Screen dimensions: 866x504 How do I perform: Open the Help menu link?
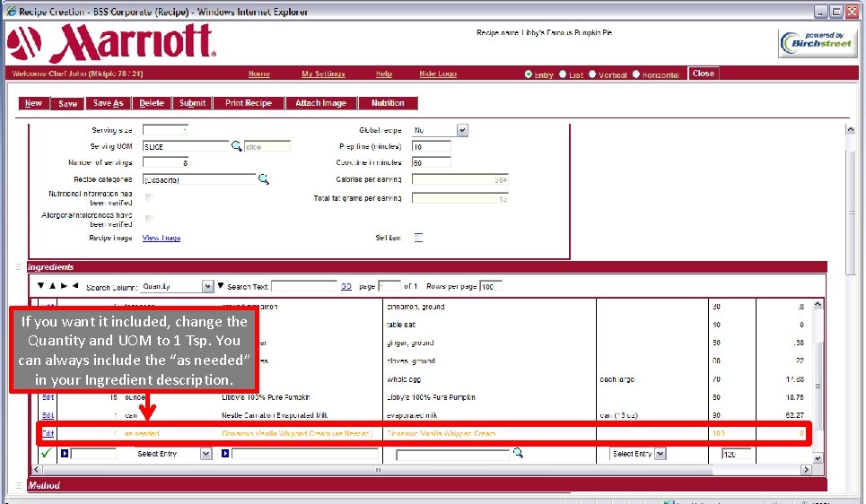384,74
